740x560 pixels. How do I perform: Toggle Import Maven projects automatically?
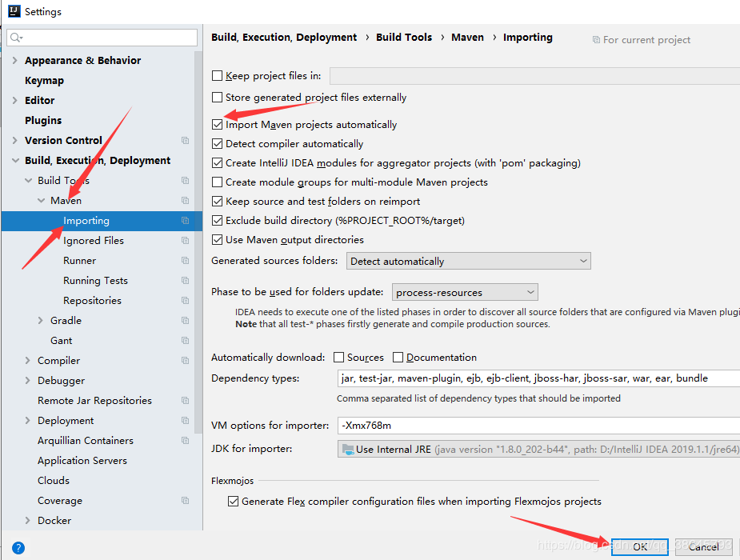point(217,125)
